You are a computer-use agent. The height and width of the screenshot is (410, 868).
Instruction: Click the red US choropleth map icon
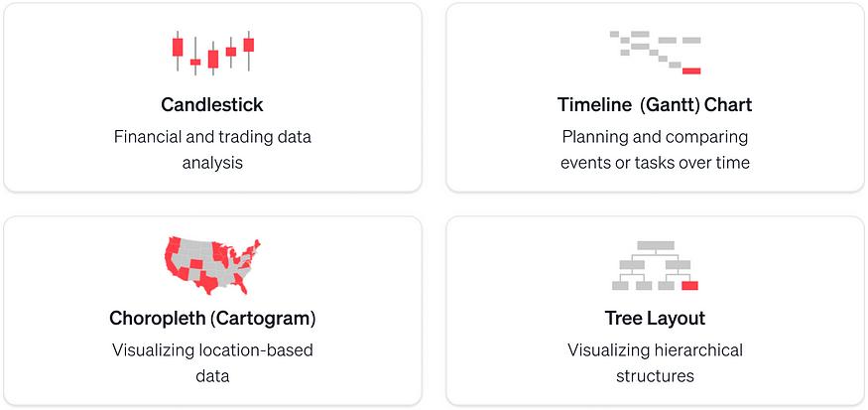pos(212,266)
